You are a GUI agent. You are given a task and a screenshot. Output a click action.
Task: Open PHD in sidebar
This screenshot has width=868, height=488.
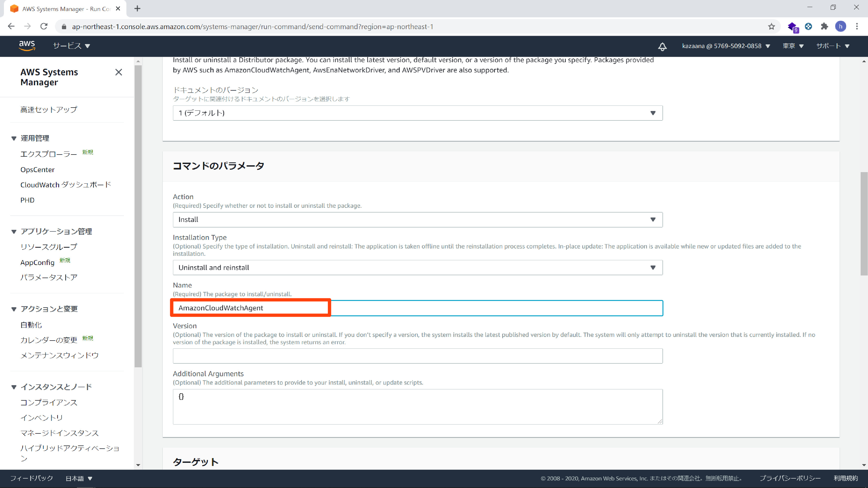[27, 200]
